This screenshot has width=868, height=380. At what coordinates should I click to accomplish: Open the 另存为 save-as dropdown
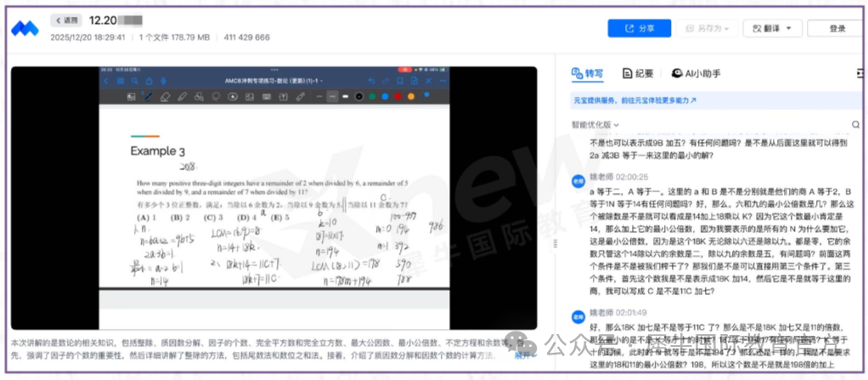[707, 28]
